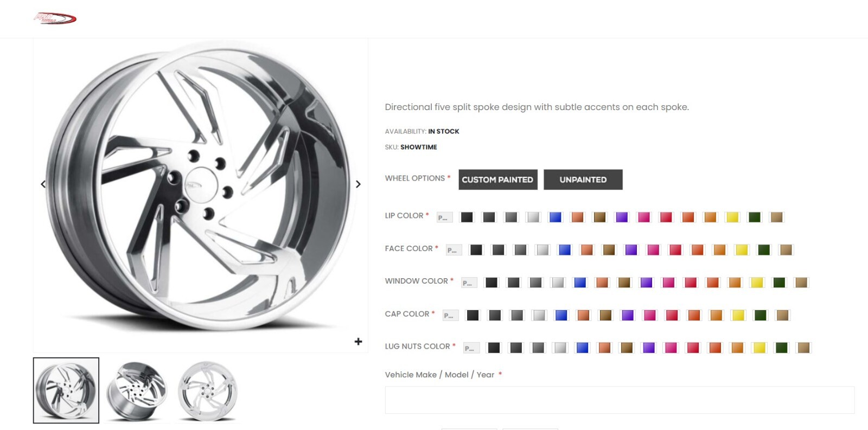This screenshot has width=868, height=430.
Task: Advance to next product image with right arrow
Action: [358, 184]
